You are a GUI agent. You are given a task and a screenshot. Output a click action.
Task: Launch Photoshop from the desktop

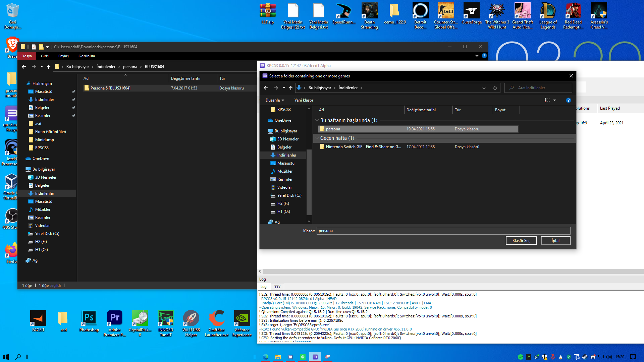point(89,321)
